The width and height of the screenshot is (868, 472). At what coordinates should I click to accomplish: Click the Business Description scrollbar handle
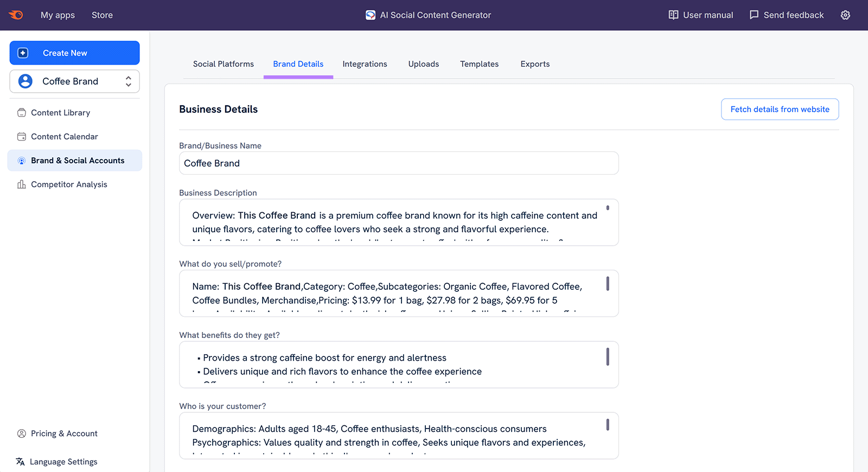(x=608, y=208)
